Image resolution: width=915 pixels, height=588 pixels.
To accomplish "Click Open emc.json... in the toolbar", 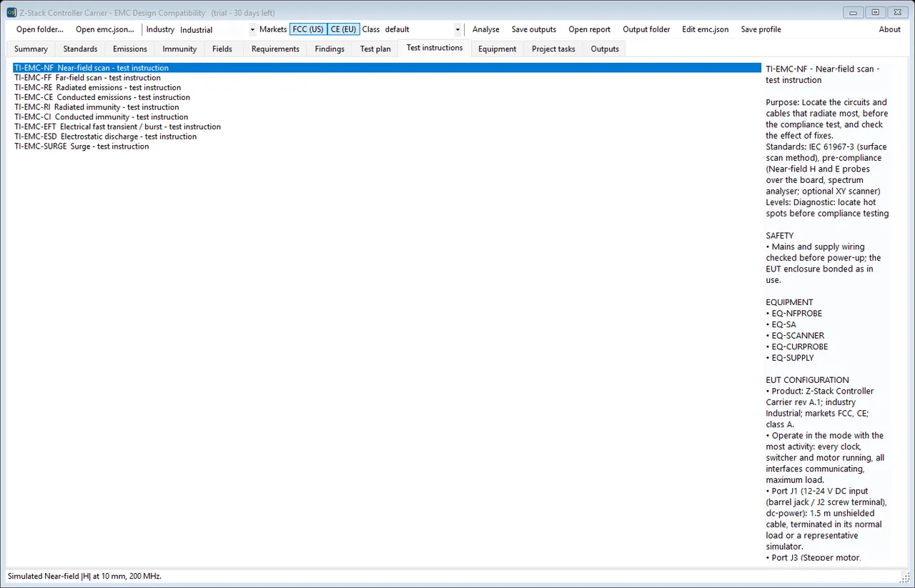I will coord(105,29).
